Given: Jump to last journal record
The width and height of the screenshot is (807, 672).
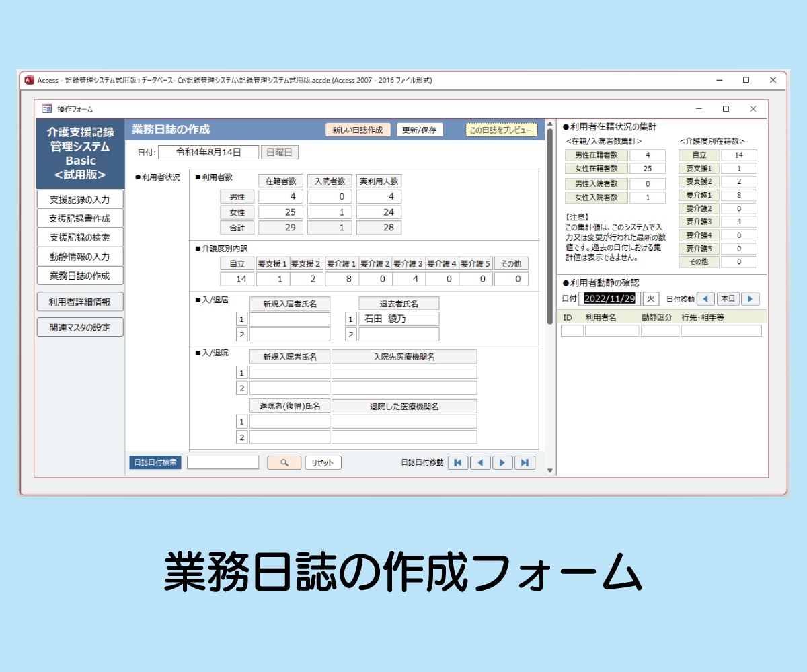Looking at the screenshot, I should (x=525, y=462).
